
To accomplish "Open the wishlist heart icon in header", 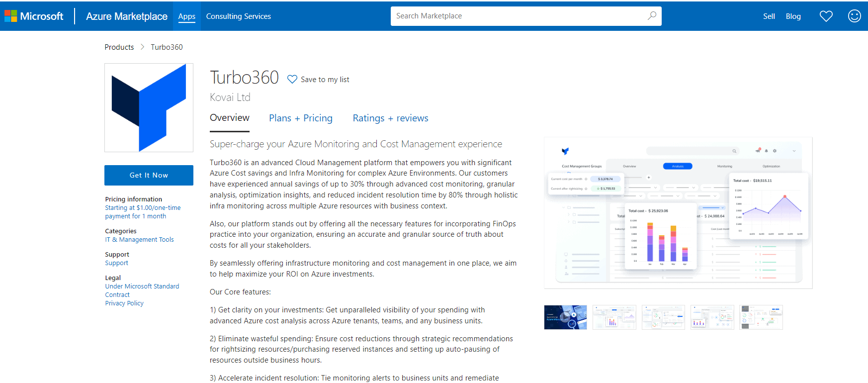I will tap(826, 16).
